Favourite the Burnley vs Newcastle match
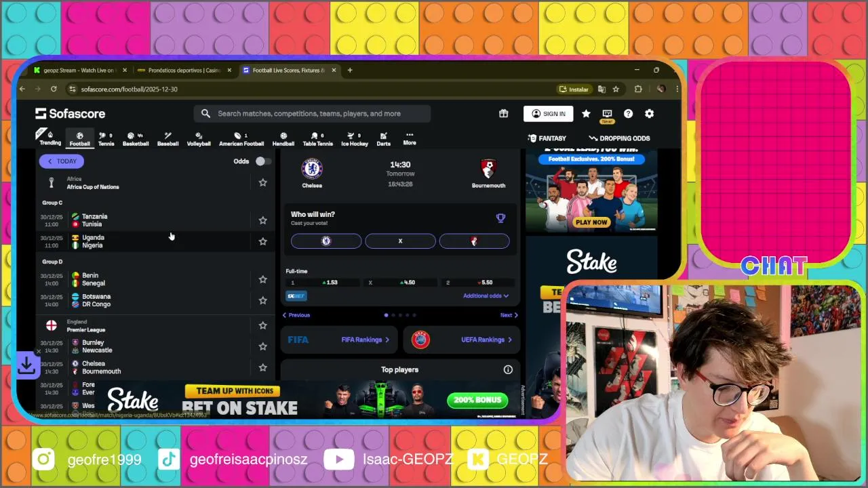The image size is (868, 488). [262, 346]
